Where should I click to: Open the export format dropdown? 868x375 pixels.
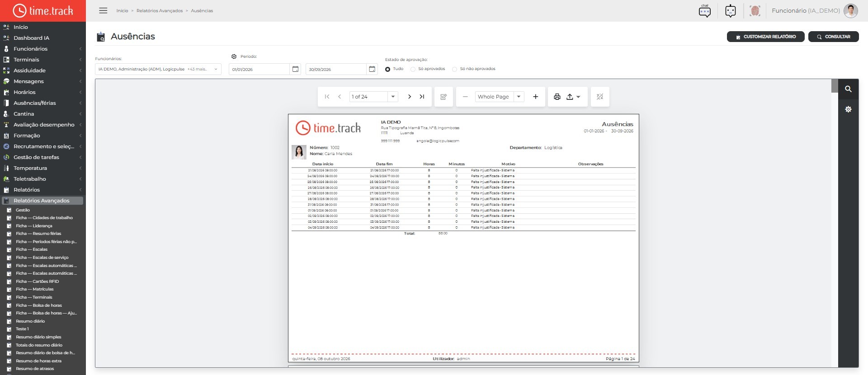pyautogui.click(x=573, y=97)
